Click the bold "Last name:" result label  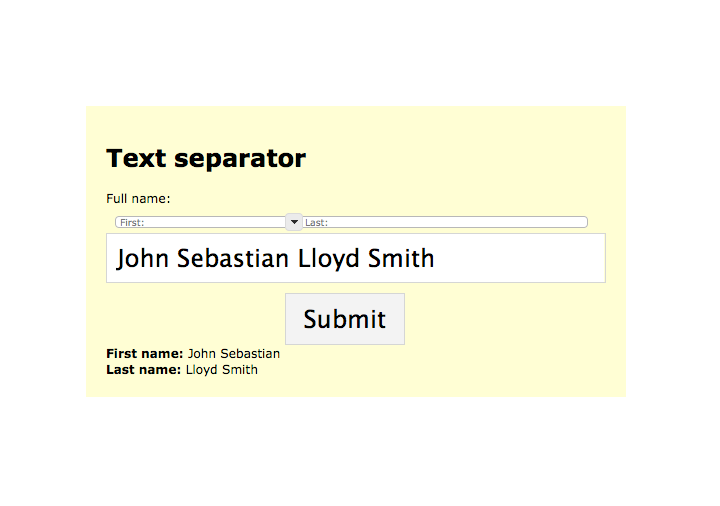(x=144, y=370)
